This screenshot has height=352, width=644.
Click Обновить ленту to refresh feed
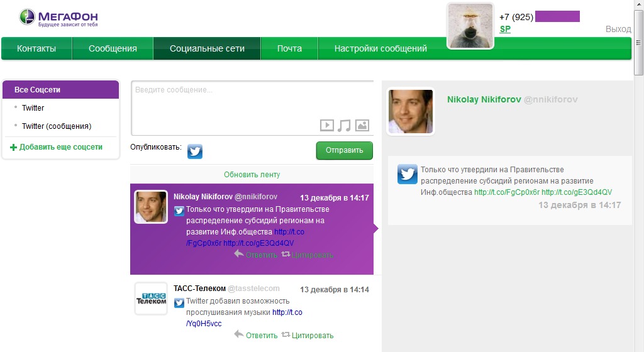point(252,174)
